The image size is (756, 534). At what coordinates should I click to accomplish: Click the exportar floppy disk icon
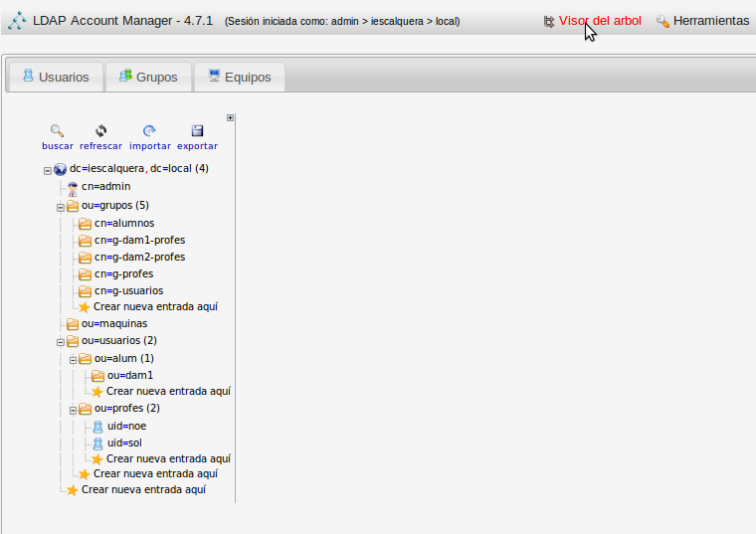tap(197, 130)
